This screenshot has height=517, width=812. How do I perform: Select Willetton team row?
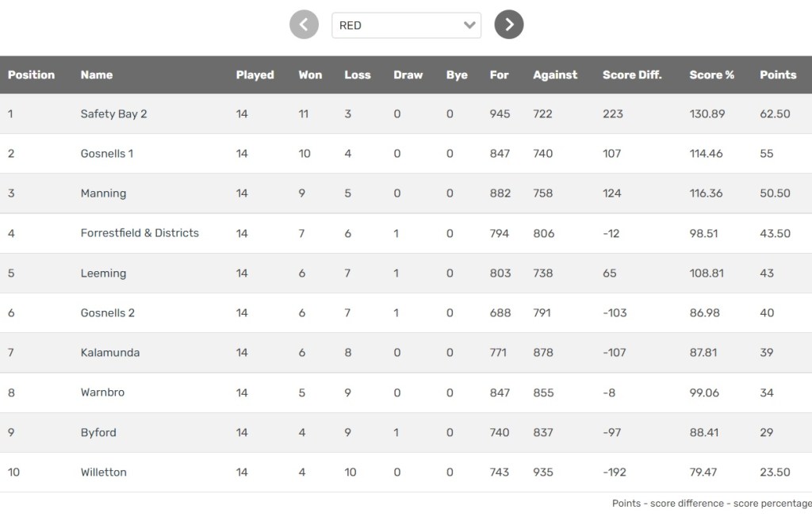[103, 473]
